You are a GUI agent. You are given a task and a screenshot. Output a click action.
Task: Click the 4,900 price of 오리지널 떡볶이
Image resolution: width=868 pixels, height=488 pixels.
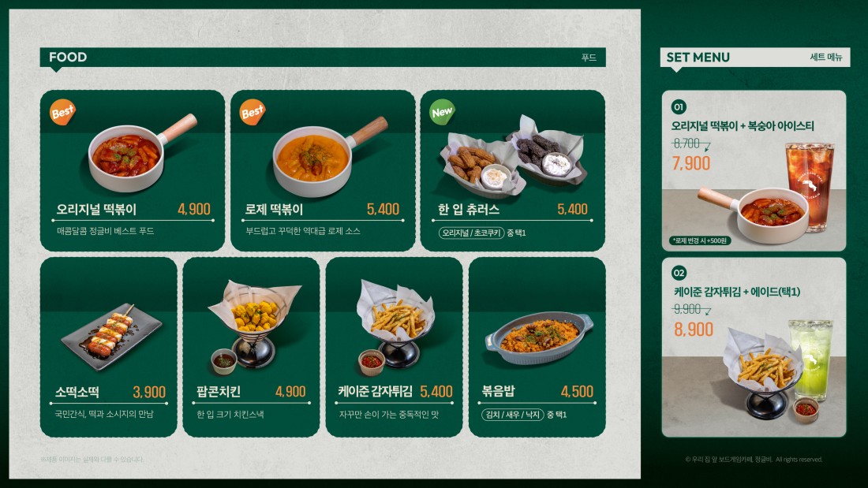(194, 209)
